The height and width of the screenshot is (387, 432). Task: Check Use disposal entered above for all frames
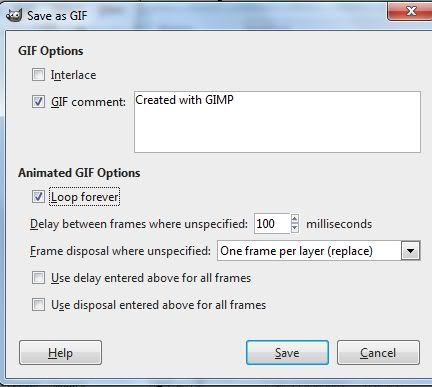pyautogui.click(x=38, y=305)
